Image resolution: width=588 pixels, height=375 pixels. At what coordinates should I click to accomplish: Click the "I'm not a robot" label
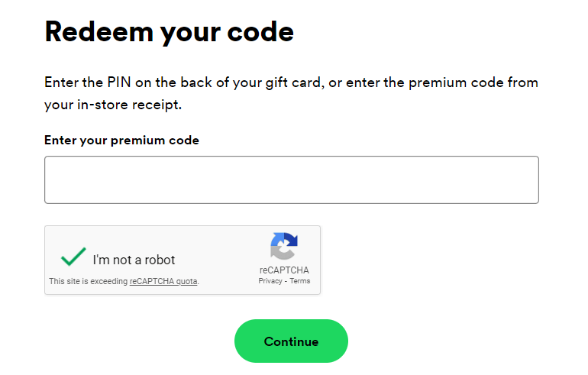pos(134,260)
